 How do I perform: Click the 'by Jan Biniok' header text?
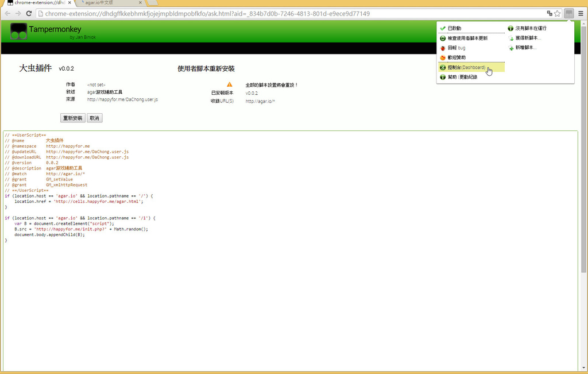pos(83,37)
